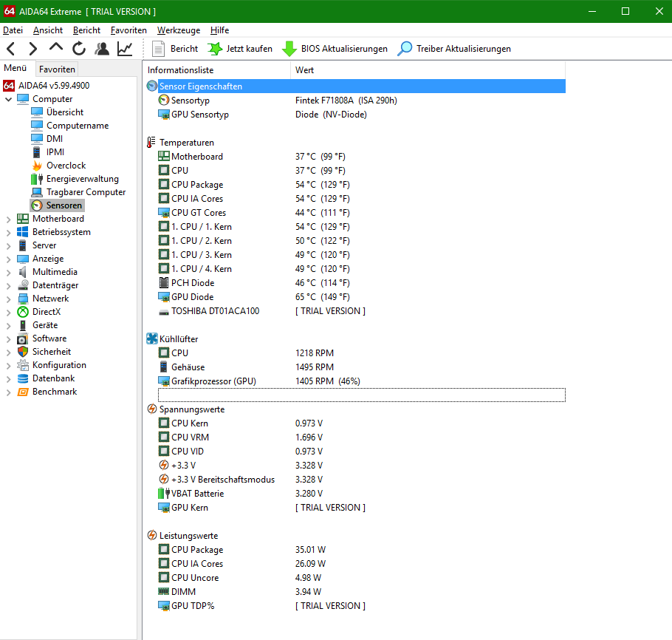The width and height of the screenshot is (672, 640).
Task: Click the Benchmark icon in tree
Action: pyautogui.click(x=23, y=392)
